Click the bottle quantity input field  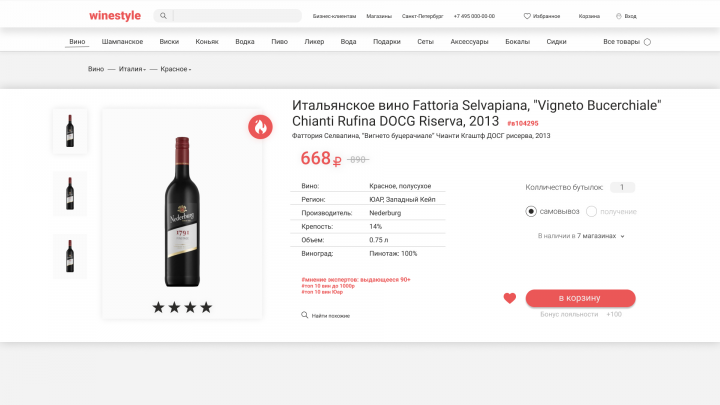pos(622,187)
